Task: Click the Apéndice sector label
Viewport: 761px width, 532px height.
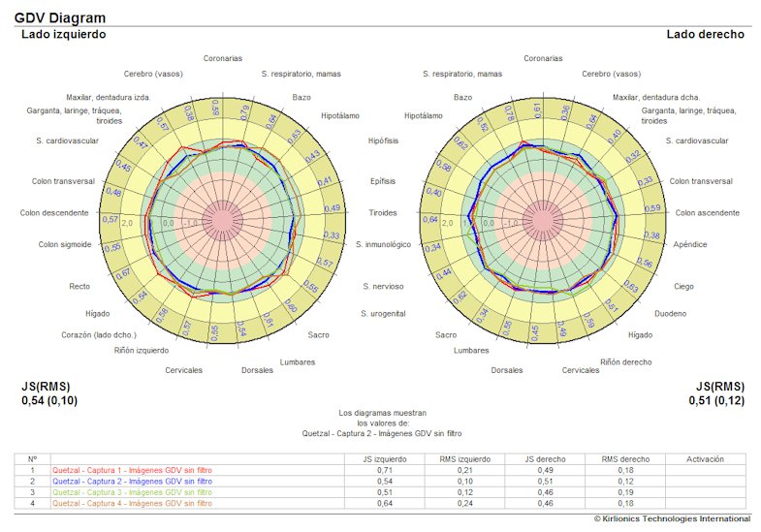Action: tap(690, 244)
